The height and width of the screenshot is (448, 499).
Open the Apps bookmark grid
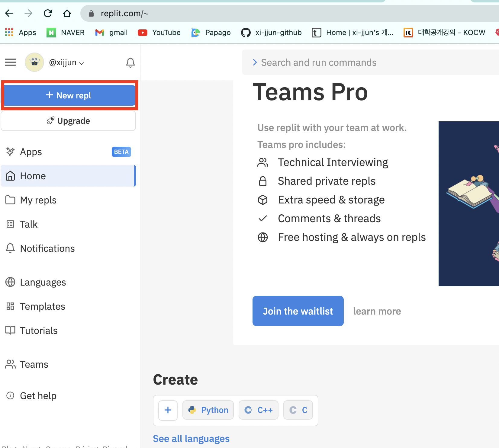coord(21,32)
